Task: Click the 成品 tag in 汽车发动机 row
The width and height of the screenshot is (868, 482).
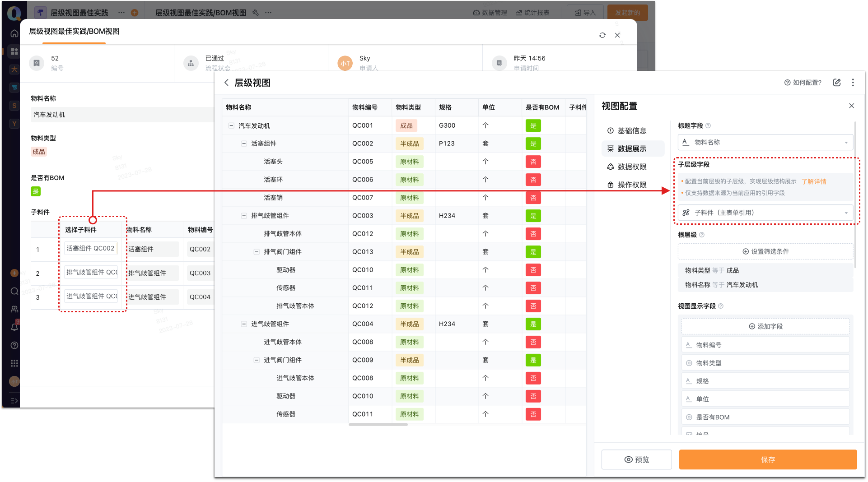Action: coord(406,125)
